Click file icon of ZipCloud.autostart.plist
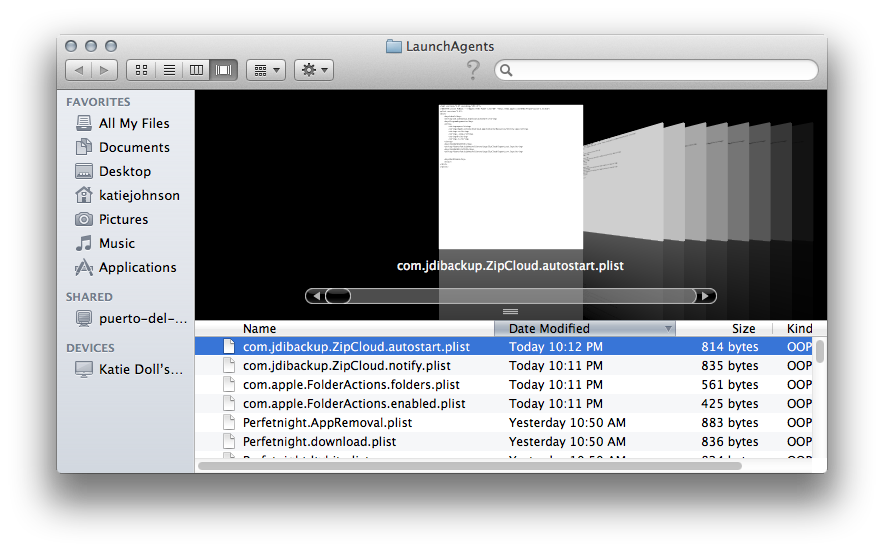884x552 pixels. [x=229, y=347]
